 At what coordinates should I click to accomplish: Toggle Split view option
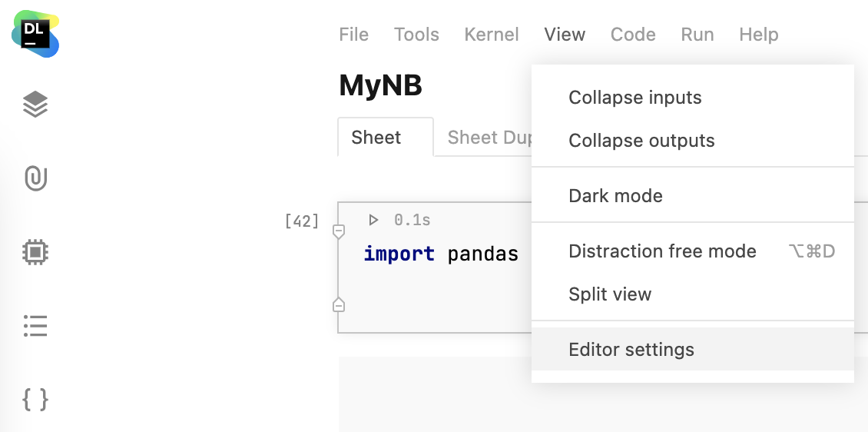pos(610,294)
